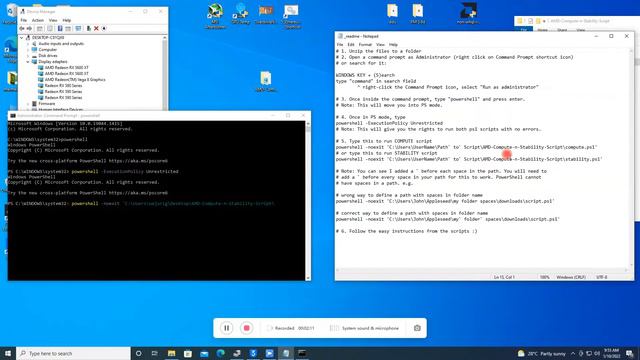Screen dimensions: 640x360
Task: Expand Audio inputs and outputs node
Action: (28, 44)
